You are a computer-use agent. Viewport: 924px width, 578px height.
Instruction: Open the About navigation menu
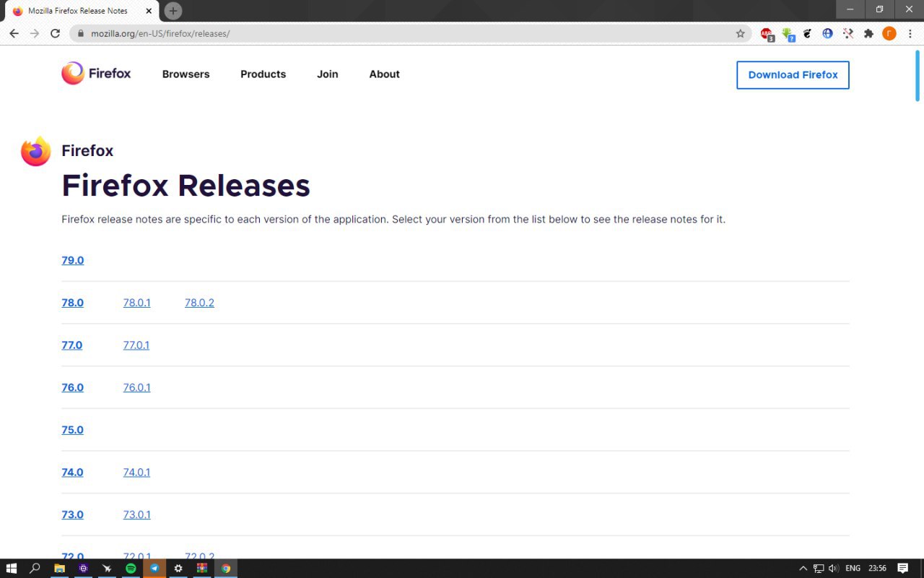[384, 74]
